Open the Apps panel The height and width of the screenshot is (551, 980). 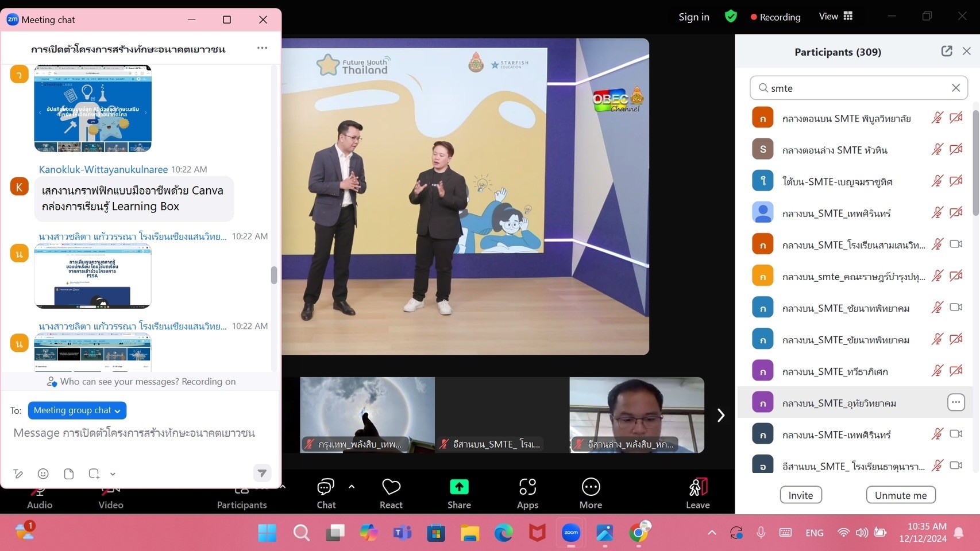(527, 488)
